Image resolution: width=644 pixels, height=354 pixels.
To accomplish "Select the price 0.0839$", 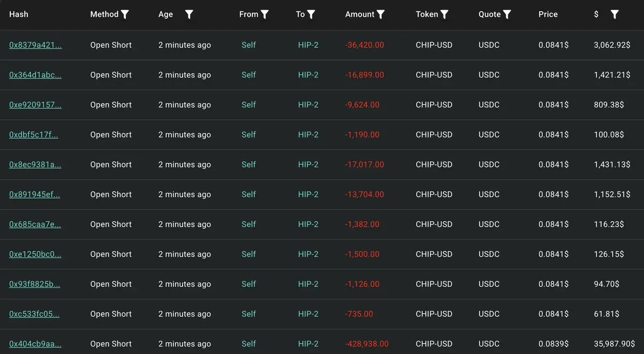I will [x=554, y=344].
